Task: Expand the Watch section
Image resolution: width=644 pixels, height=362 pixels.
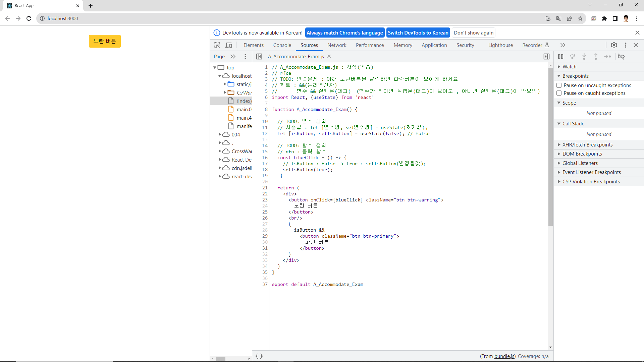Action: click(569, 67)
